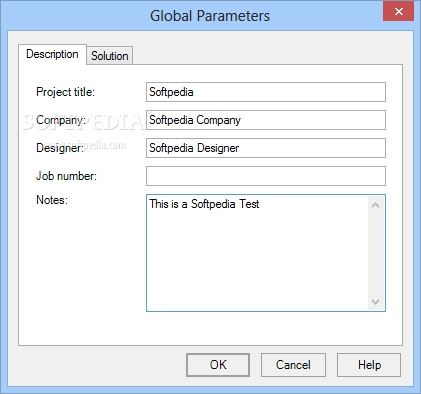Click the 'Job number:' label
Screen dimensions: 421x394
[66, 176]
